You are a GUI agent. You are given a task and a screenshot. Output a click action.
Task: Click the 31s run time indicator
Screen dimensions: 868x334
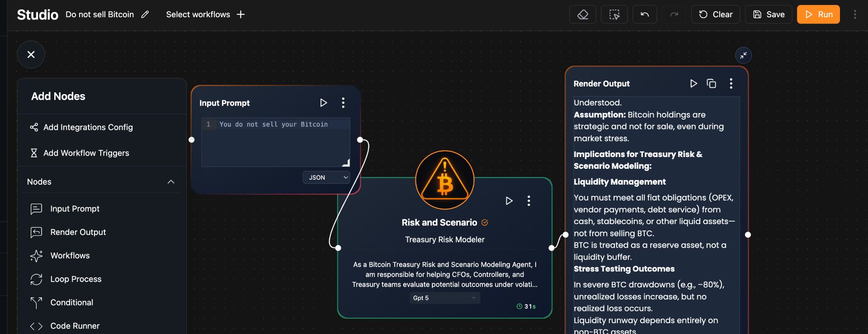click(526, 306)
